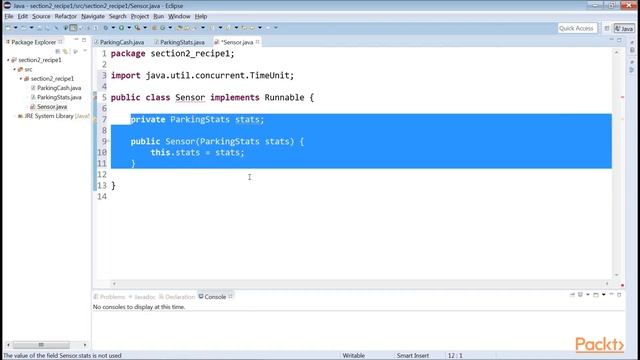Click the Package Explorer view title tab
This screenshot has height=360, width=640.
[x=33, y=42]
